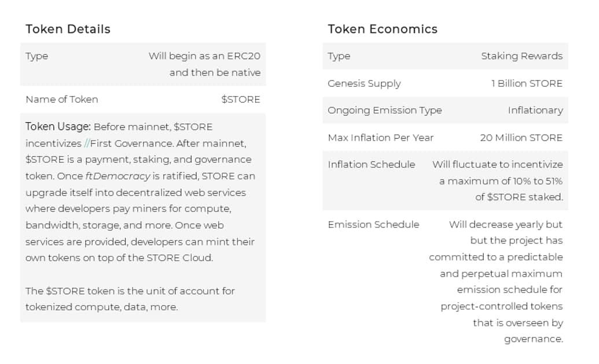
Task: Click the Token Details heading
Action: pos(68,29)
